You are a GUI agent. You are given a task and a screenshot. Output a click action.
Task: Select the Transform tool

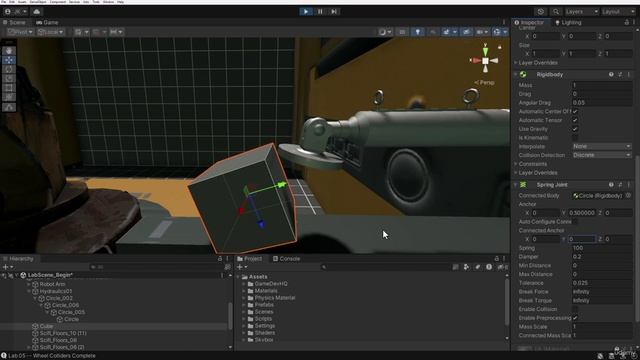(9, 98)
